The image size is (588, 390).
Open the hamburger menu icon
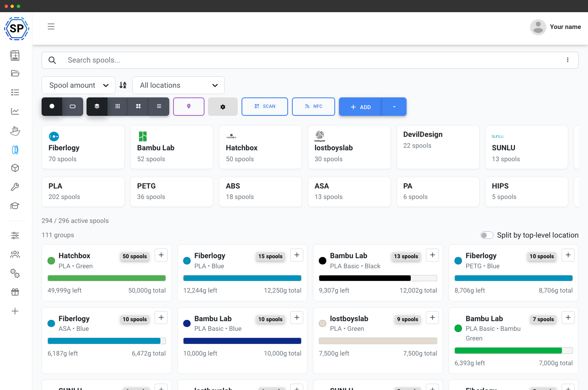coord(51,26)
